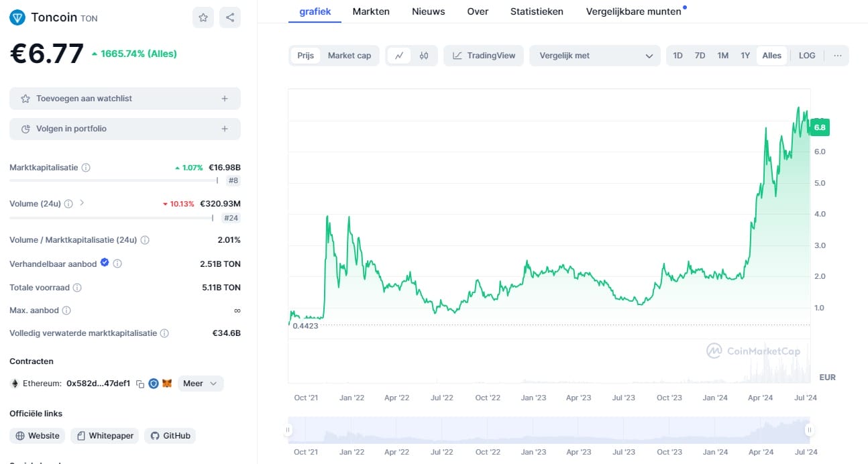Select the 7D time range
868x464 pixels.
pyautogui.click(x=700, y=56)
